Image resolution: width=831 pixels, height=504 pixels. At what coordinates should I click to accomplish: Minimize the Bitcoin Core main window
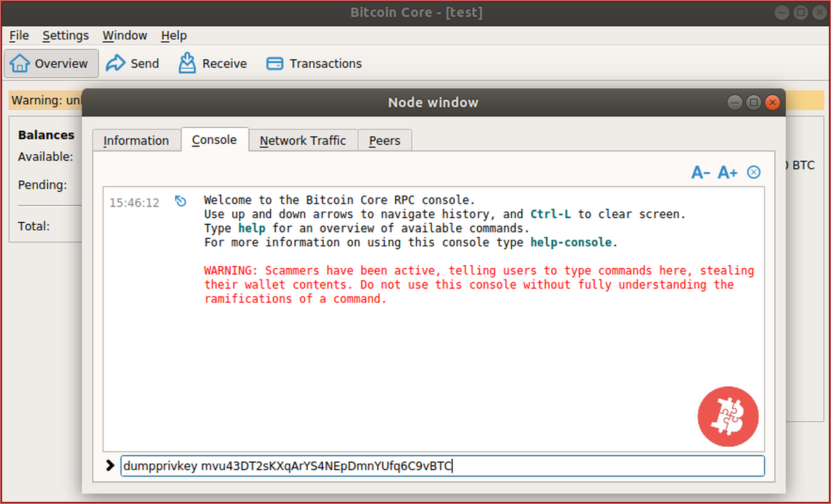pyautogui.click(x=781, y=12)
